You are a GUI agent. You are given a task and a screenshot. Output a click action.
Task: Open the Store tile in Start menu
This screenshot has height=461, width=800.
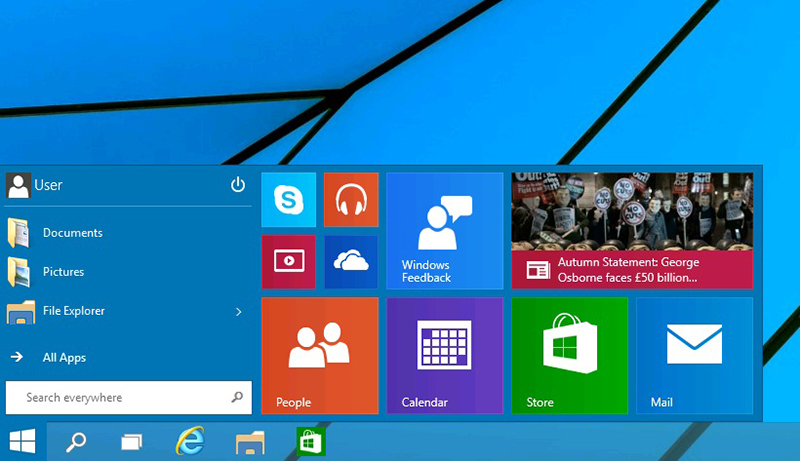(x=570, y=355)
